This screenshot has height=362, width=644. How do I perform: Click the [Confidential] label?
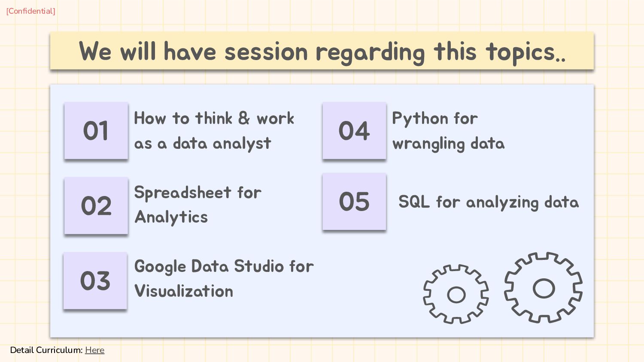(x=30, y=11)
